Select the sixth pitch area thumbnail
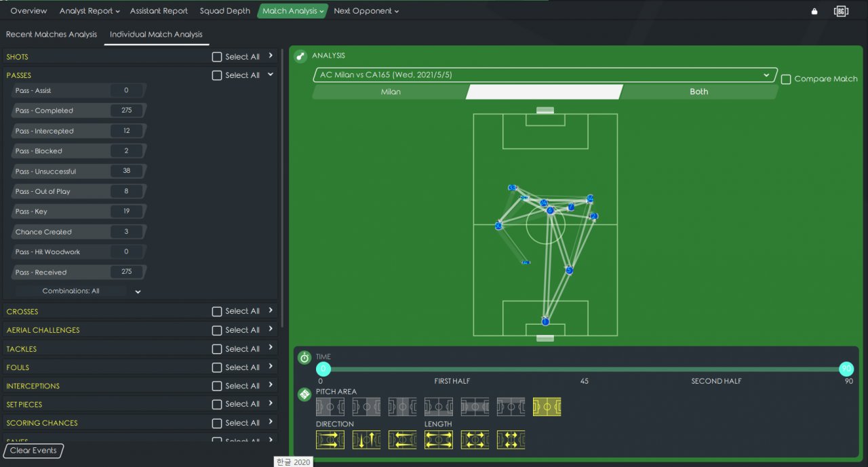This screenshot has height=467, width=868. [x=511, y=407]
